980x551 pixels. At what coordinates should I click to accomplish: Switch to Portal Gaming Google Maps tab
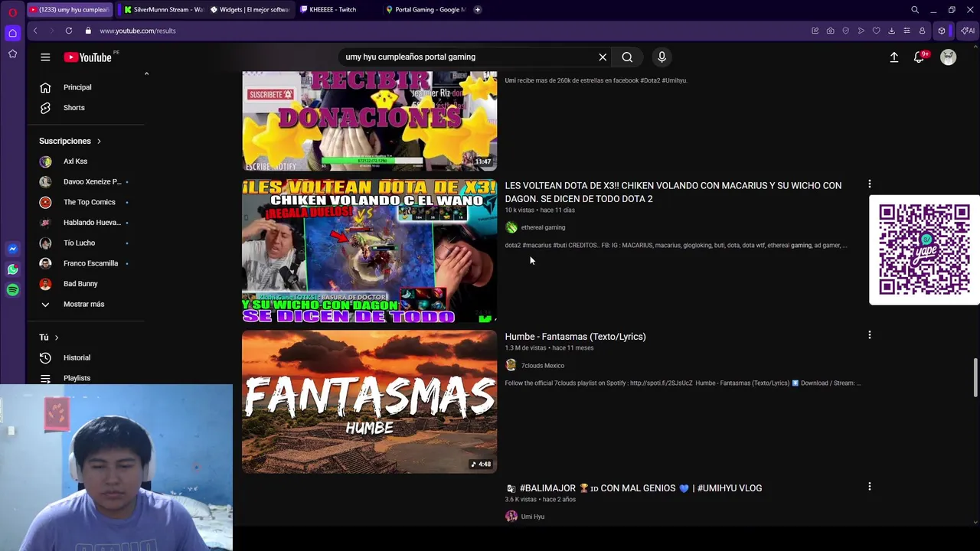point(426,9)
